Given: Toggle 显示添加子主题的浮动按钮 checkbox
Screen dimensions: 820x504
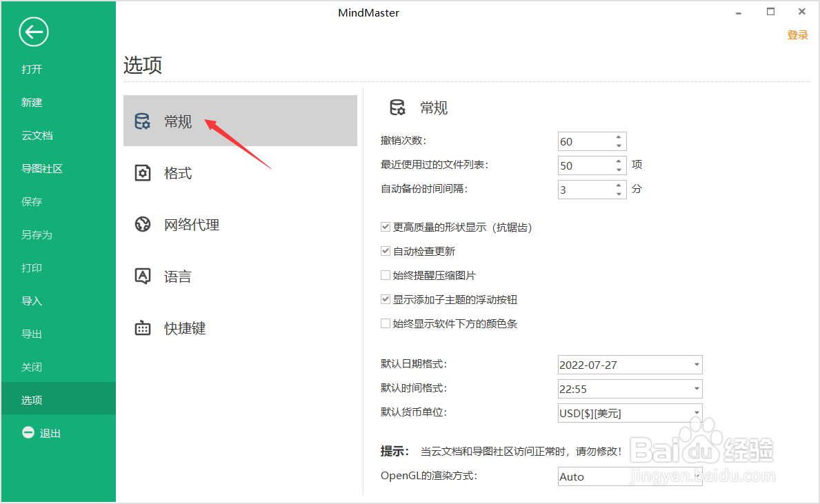Looking at the screenshot, I should 386,299.
